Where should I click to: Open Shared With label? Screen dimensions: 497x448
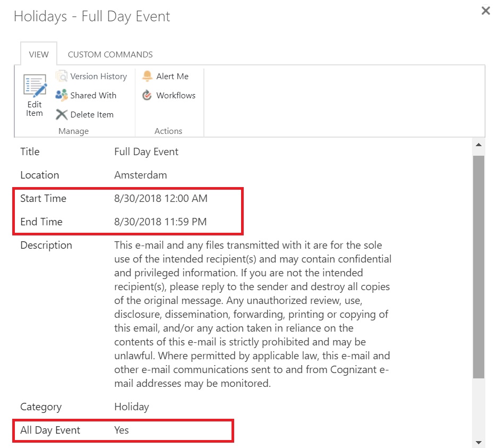pyautogui.click(x=93, y=96)
